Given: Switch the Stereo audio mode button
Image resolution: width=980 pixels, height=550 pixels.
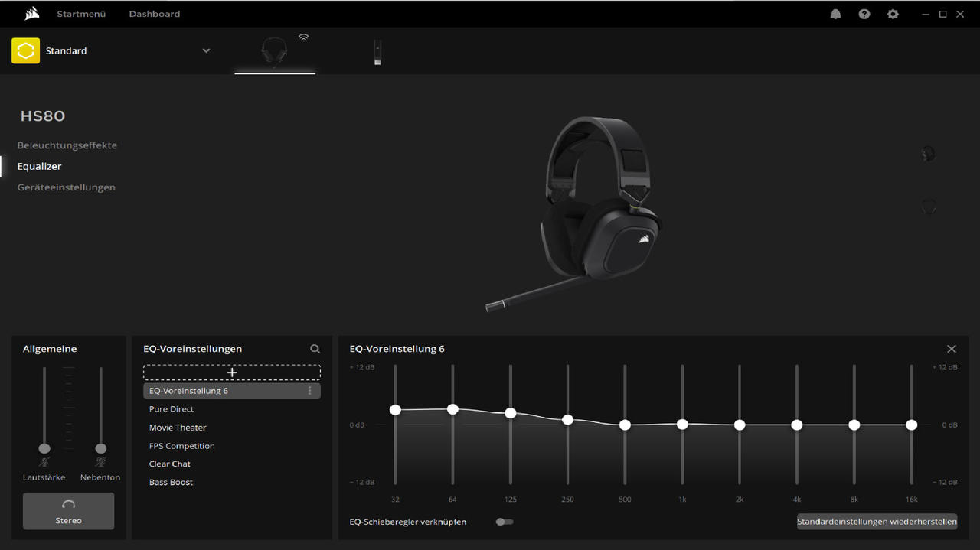Looking at the screenshot, I should click(68, 511).
